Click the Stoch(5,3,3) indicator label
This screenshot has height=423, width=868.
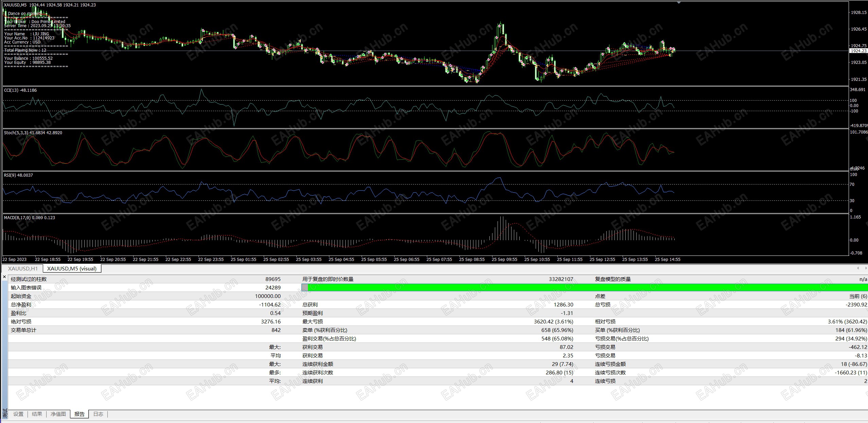(33, 133)
